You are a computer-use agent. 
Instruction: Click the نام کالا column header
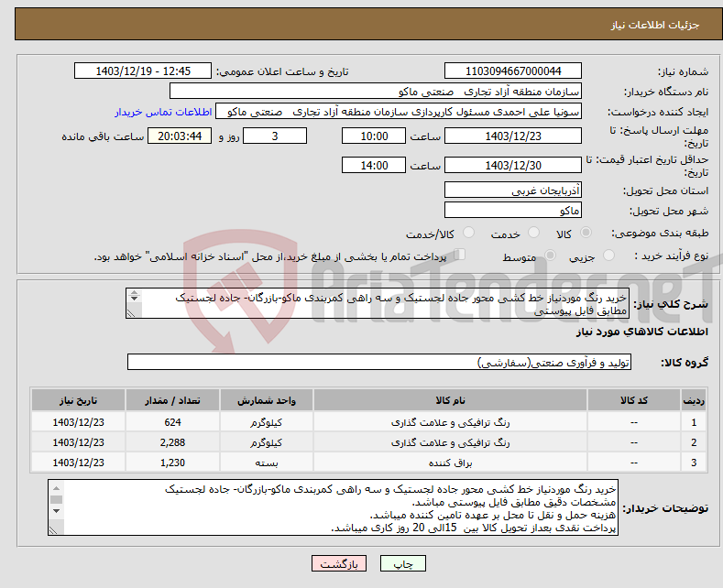pos(450,400)
